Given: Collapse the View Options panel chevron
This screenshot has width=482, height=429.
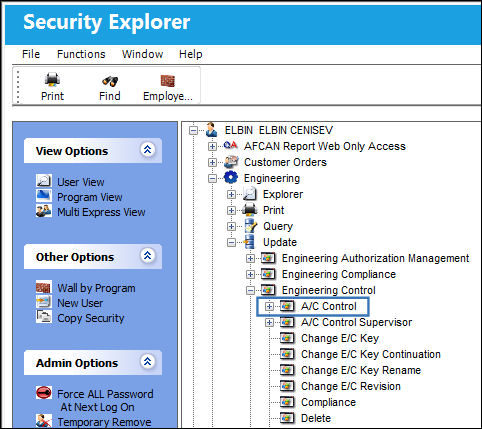Looking at the screenshot, I should click(x=147, y=150).
